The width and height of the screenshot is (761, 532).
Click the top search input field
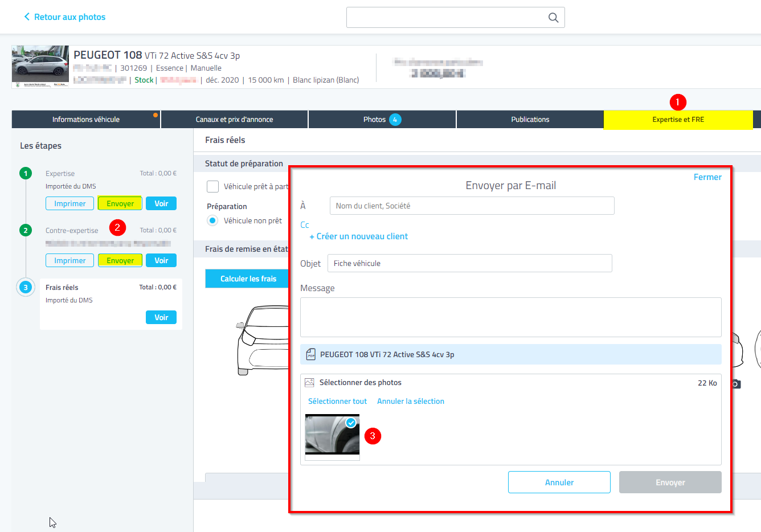[456, 18]
